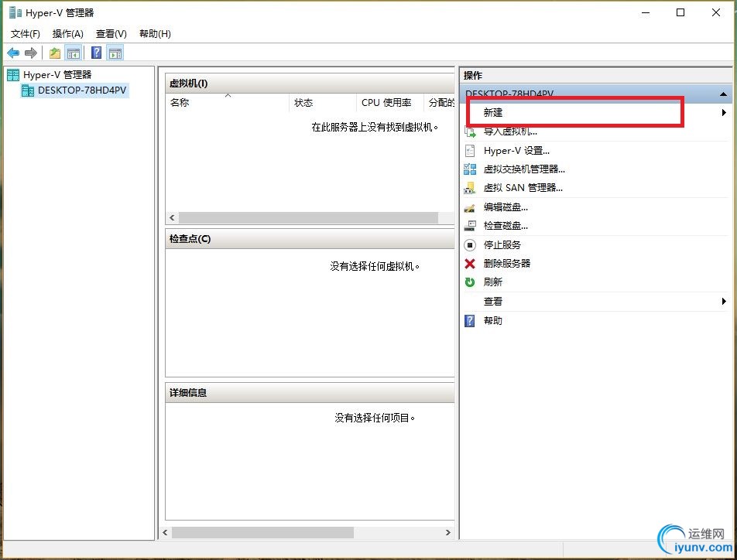
Task: Click the text 在此服务器上没有找到虚拟机
Action: point(375,127)
